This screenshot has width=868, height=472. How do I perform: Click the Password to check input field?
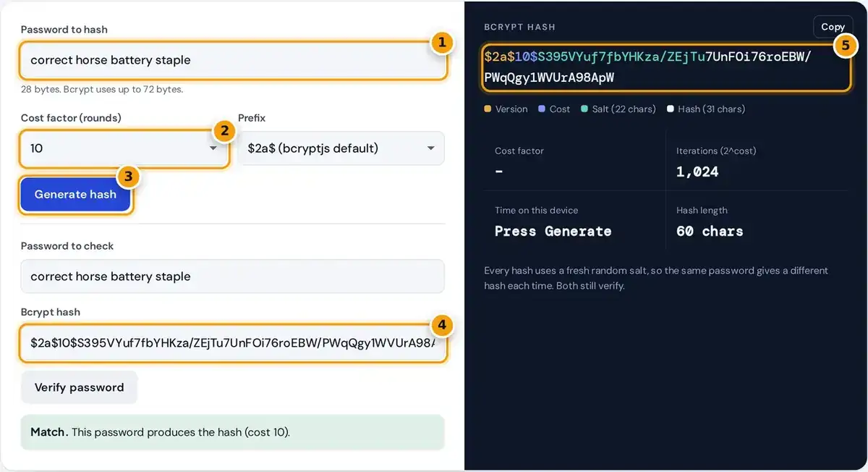click(232, 277)
